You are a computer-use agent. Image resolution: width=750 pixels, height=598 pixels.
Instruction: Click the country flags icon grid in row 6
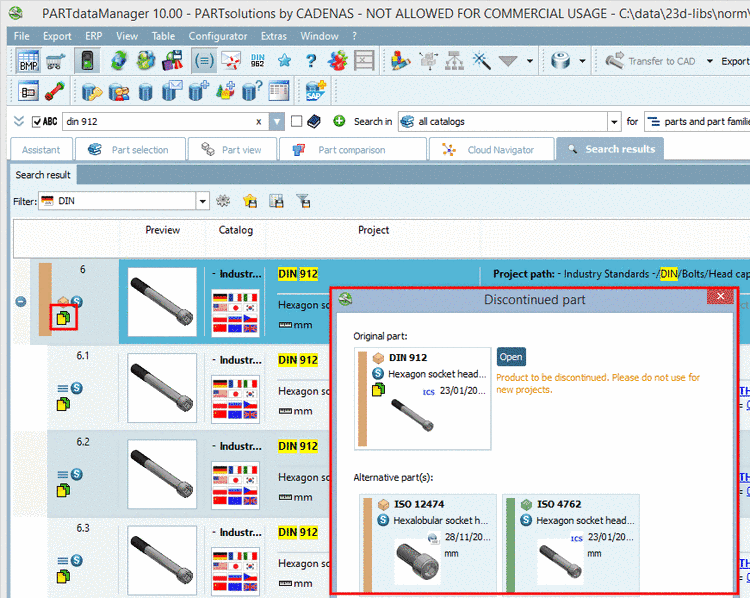tap(235, 312)
